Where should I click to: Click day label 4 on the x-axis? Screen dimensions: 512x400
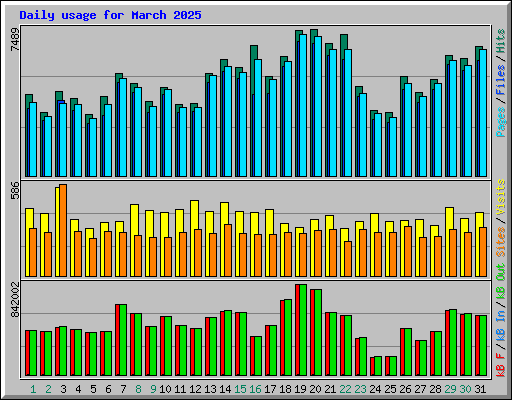(x=78, y=389)
